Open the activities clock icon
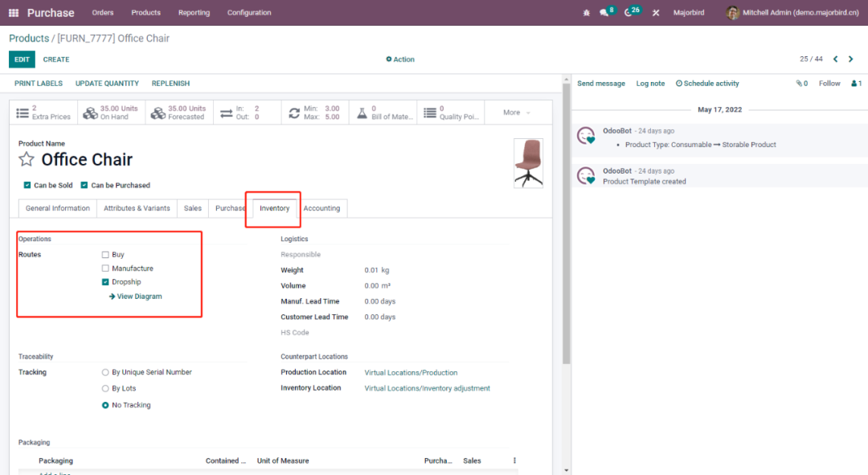Viewport: 868px width, 475px height. tap(628, 13)
